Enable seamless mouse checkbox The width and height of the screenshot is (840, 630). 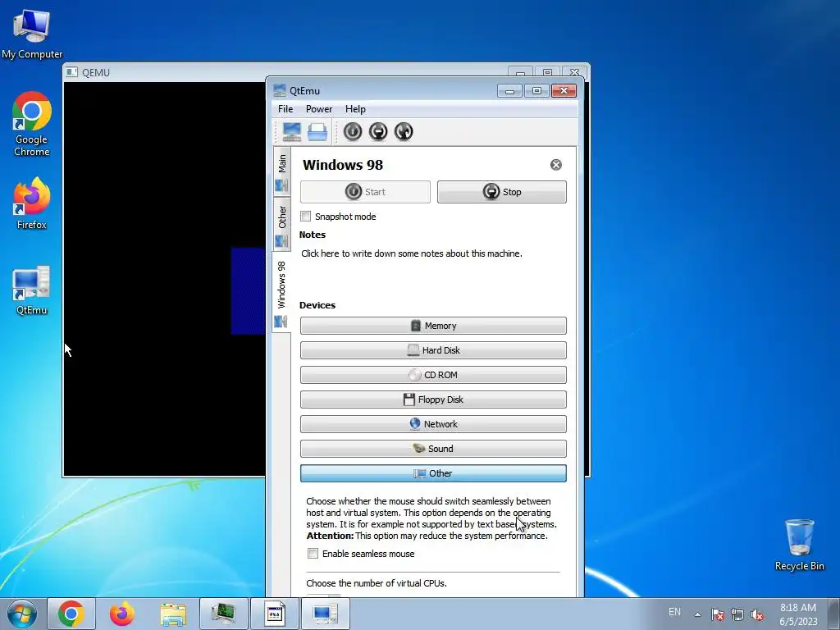[x=313, y=554]
